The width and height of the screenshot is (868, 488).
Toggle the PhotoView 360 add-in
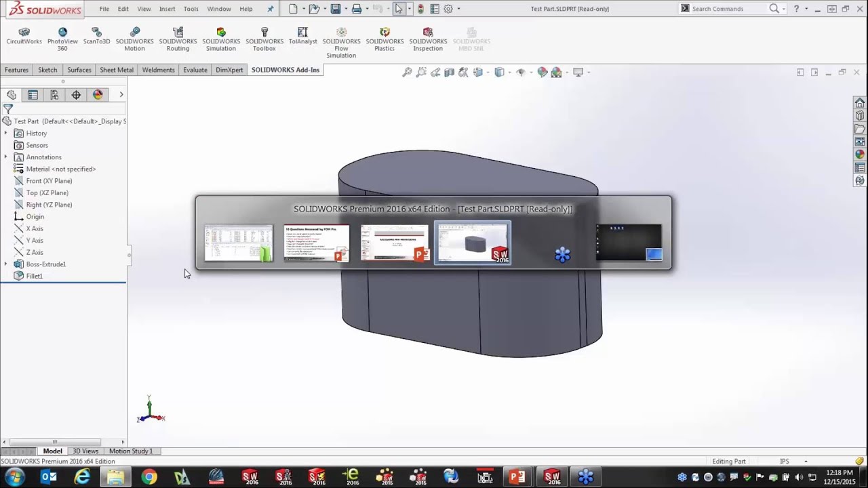click(62, 40)
